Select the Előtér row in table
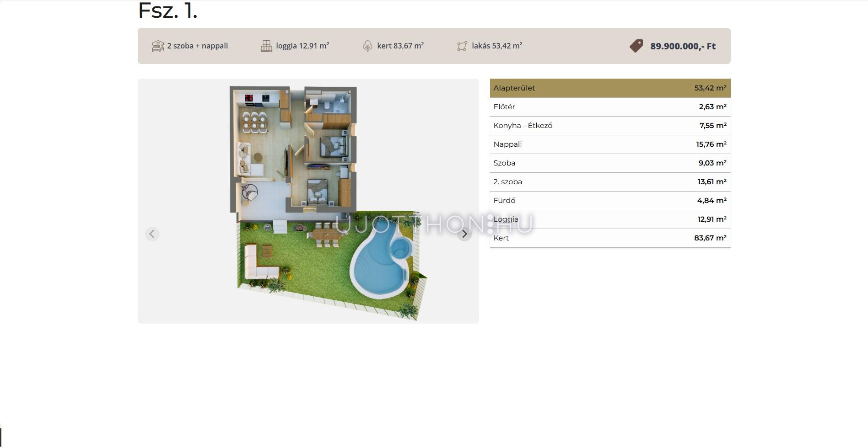The width and height of the screenshot is (868, 448). point(610,107)
